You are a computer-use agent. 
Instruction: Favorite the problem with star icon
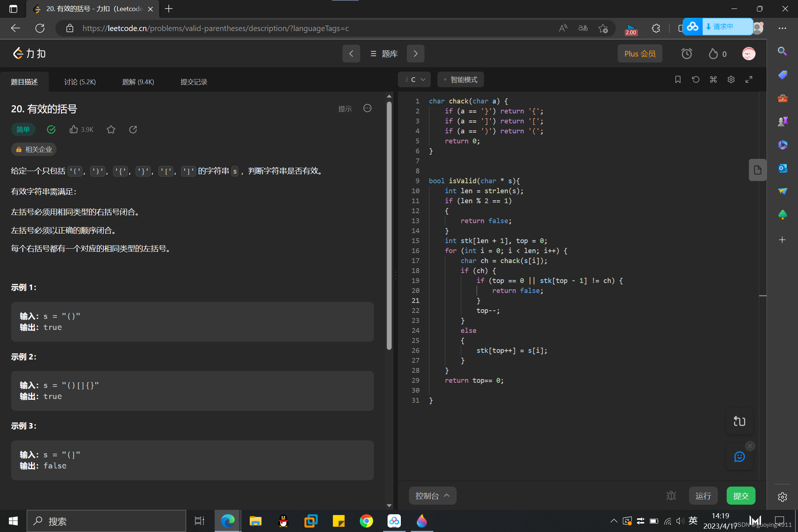click(111, 129)
